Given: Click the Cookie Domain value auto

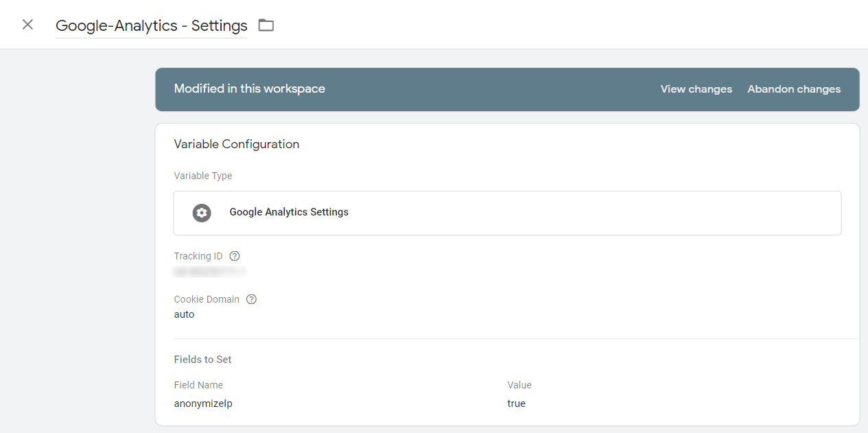Looking at the screenshot, I should point(184,314).
